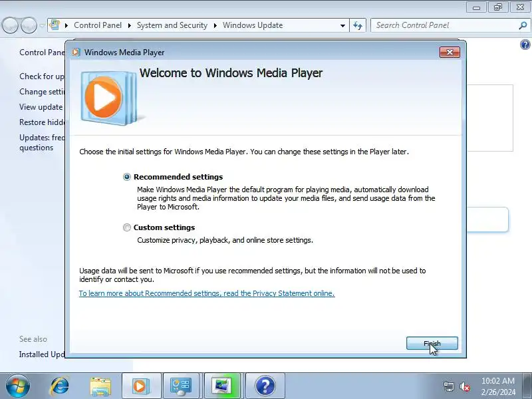The image size is (532, 399).
Task: Click the network tray icon
Action: [448, 386]
